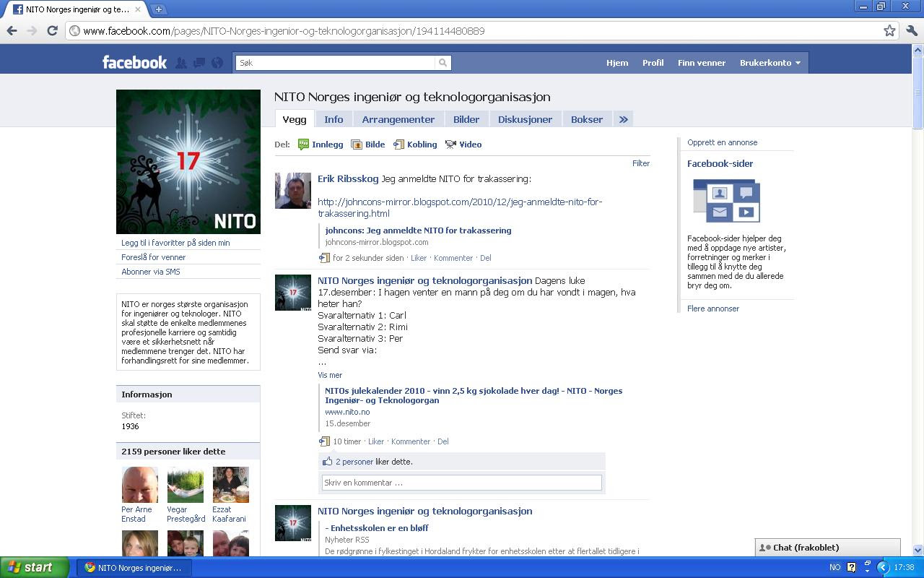Open notifications globe icon
Image resolution: width=924 pixels, height=578 pixels.
pyautogui.click(x=217, y=63)
